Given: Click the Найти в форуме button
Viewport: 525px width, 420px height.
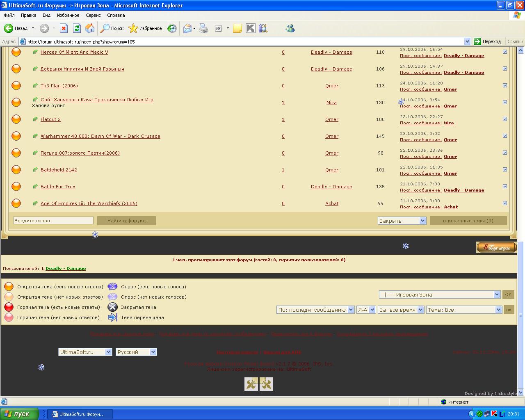Looking at the screenshot, I should tap(126, 221).
